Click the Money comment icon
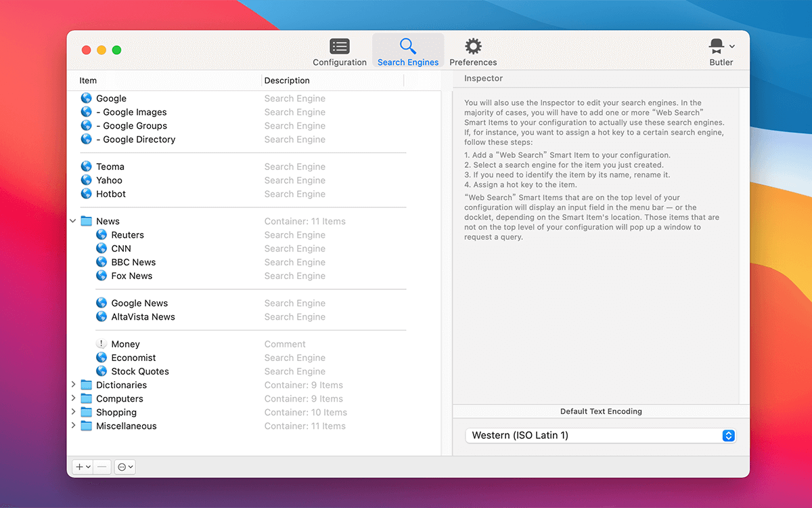Screen dimensions: 812x508 coord(101,344)
